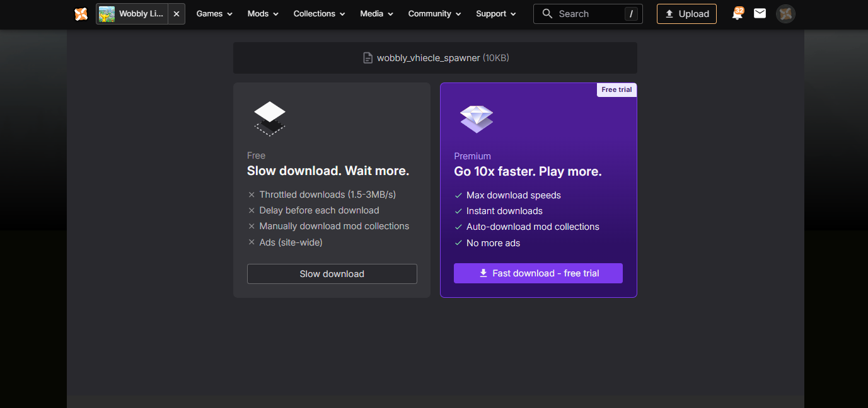Click the X icon beside Ads (site-wide)
The image size is (868, 408).
coord(252,242)
